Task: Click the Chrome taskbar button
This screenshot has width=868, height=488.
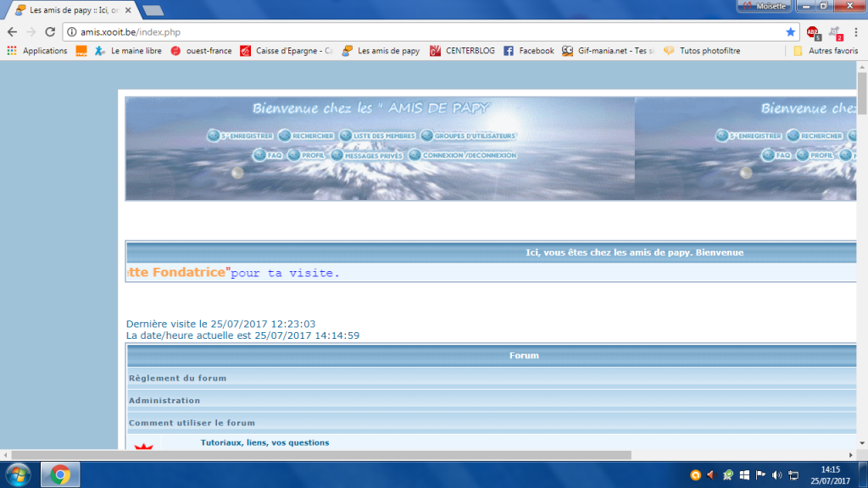Action: point(60,474)
